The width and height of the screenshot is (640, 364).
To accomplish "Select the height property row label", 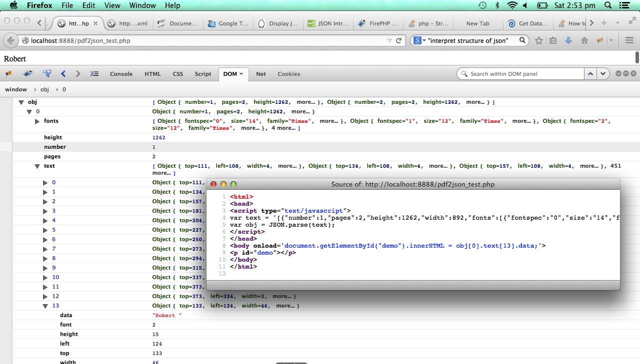I will tap(53, 137).
